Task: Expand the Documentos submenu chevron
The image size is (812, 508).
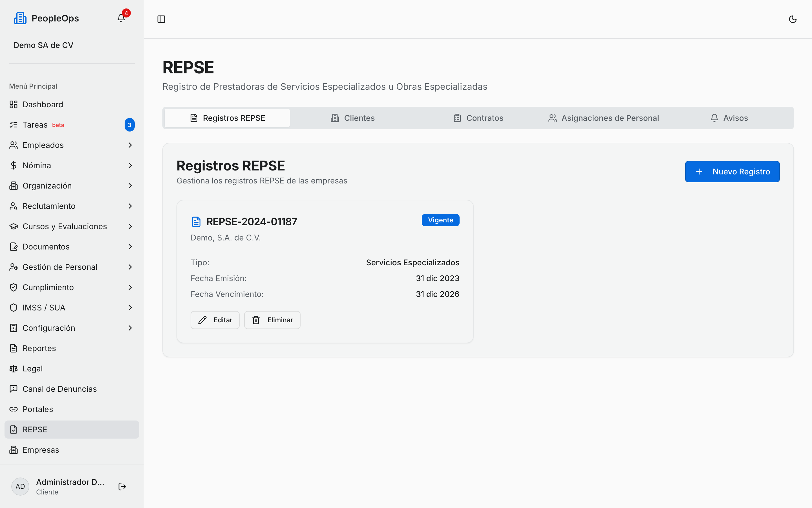Action: tap(130, 247)
